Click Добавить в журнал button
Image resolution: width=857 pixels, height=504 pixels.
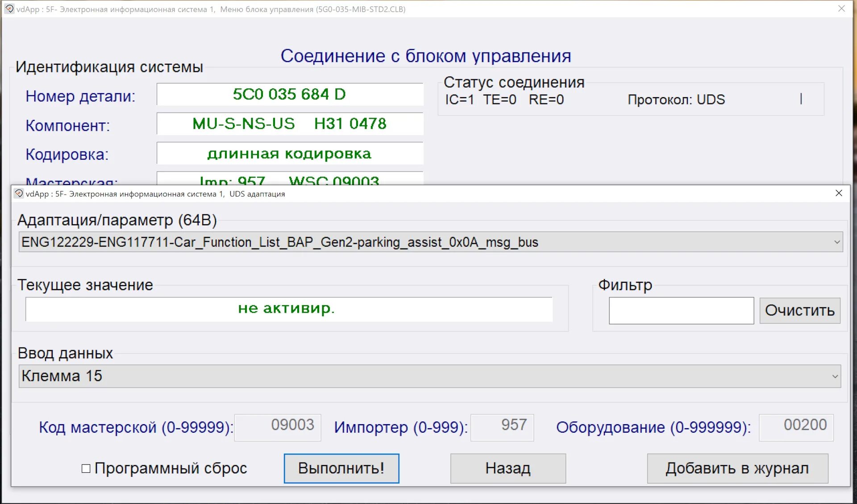[x=737, y=468]
